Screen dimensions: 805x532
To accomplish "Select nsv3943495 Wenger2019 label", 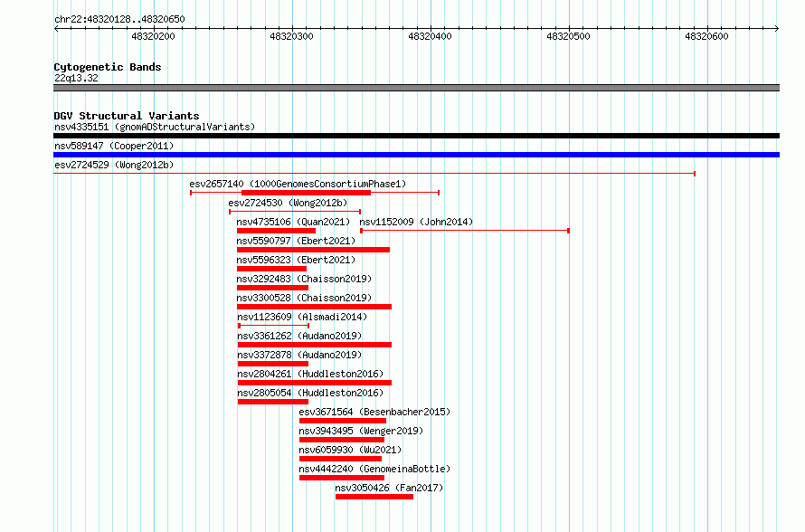I will [x=361, y=431].
